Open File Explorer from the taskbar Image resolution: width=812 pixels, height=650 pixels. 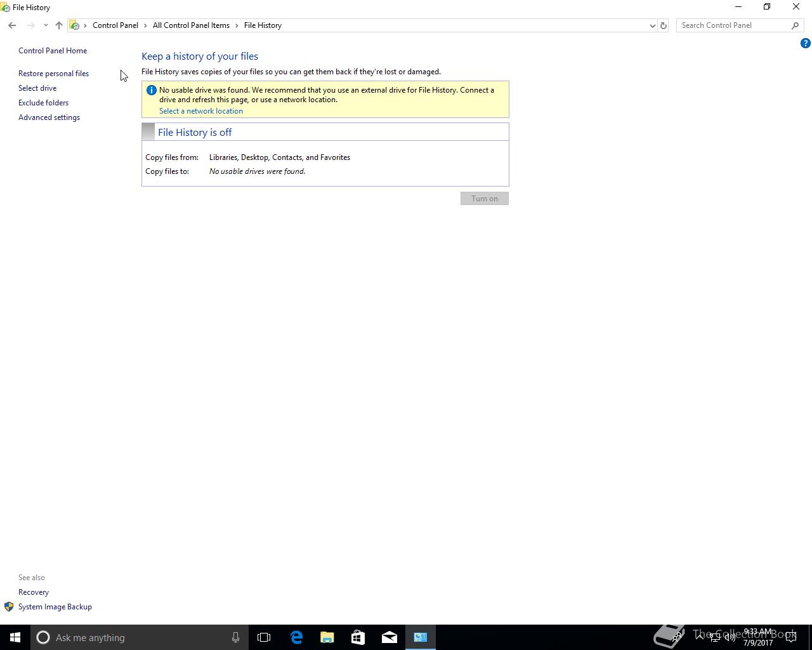tap(327, 637)
